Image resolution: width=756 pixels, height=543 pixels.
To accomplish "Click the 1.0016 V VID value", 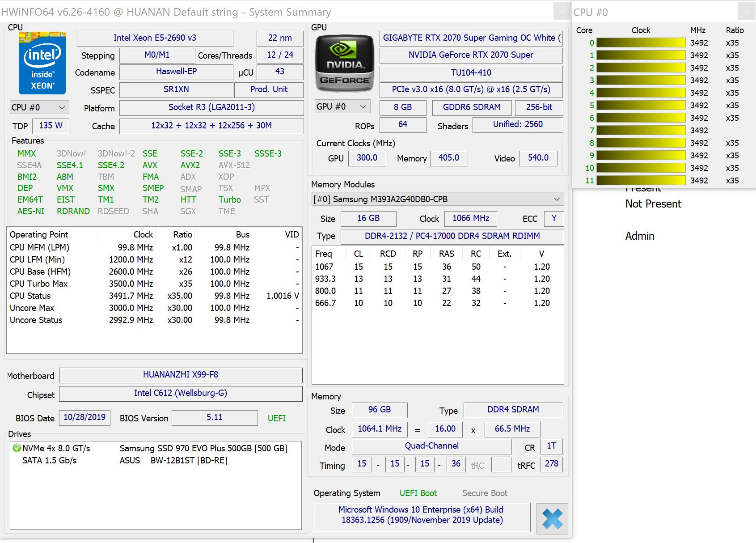I will (x=283, y=296).
